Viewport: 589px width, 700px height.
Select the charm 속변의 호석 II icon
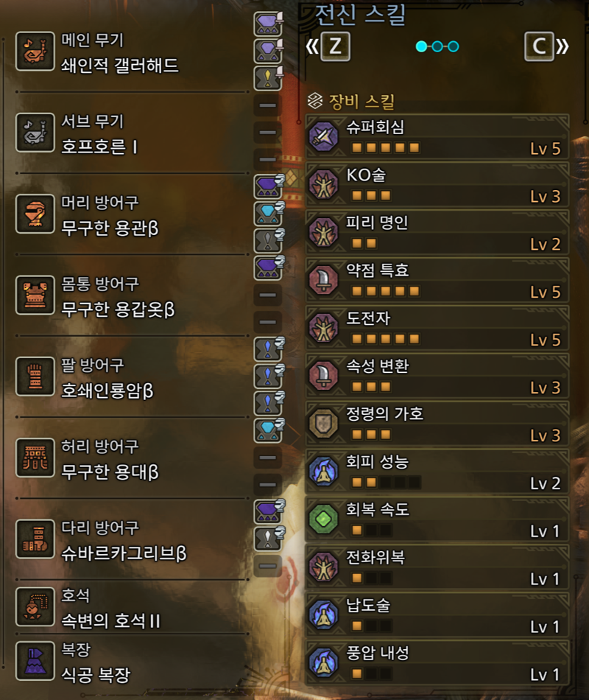coord(35,606)
